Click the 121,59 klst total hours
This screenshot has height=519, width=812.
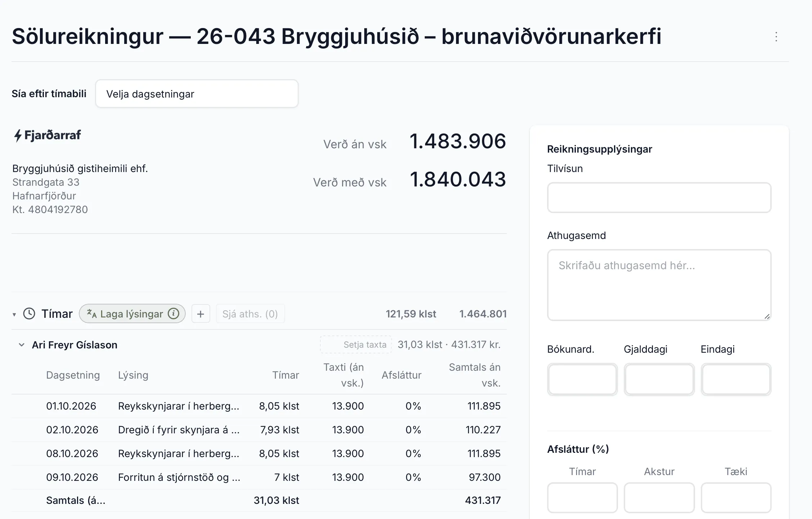(411, 314)
